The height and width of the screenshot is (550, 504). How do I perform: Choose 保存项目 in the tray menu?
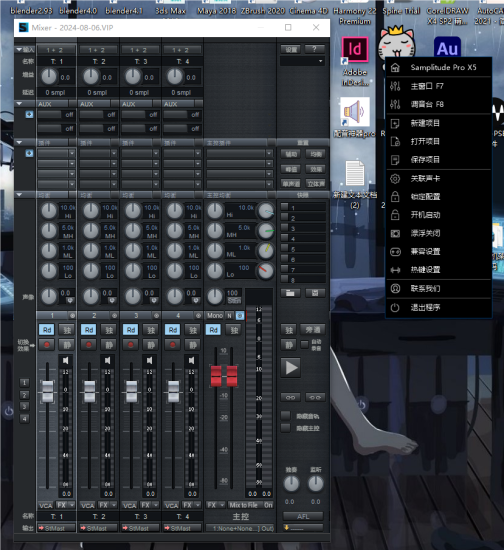tap(438, 160)
